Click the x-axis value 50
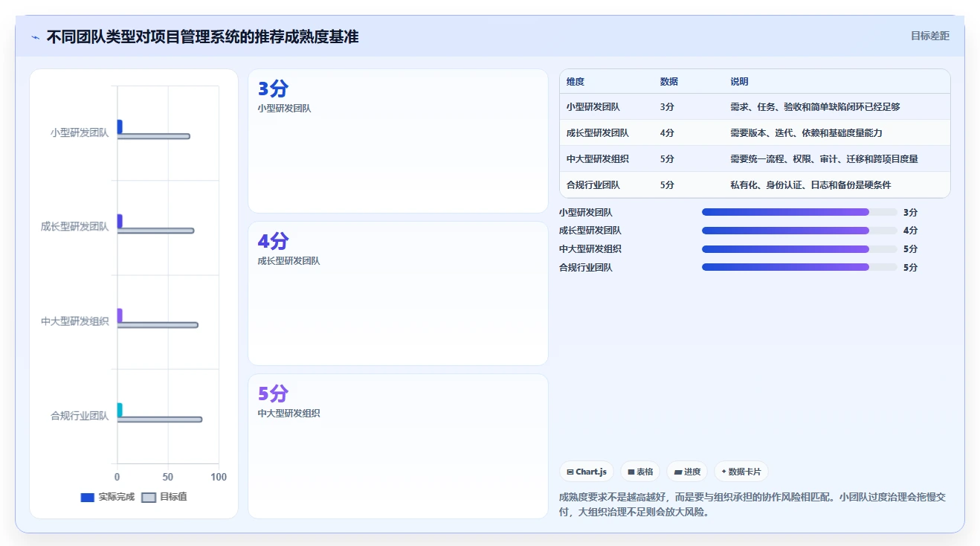 tap(168, 477)
